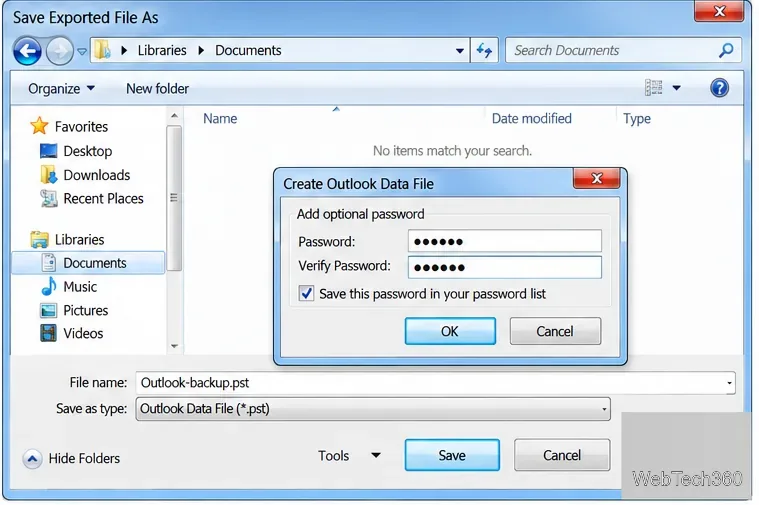This screenshot has height=505, width=759.
Task: Click the navigation pane scroll down arrow
Action: pyautogui.click(x=174, y=346)
